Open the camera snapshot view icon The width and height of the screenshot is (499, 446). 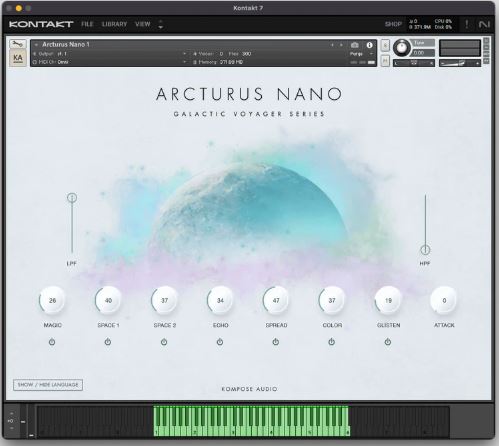pos(355,45)
